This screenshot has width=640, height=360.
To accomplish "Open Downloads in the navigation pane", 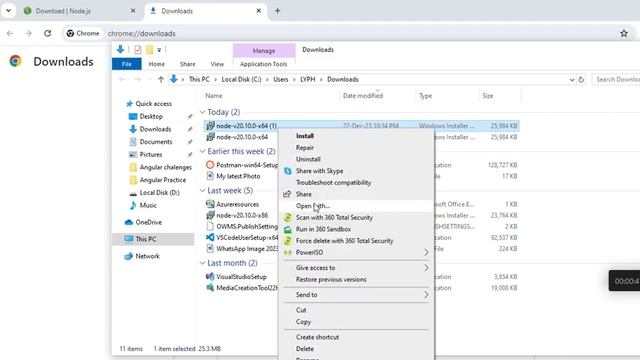I will 155,129.
